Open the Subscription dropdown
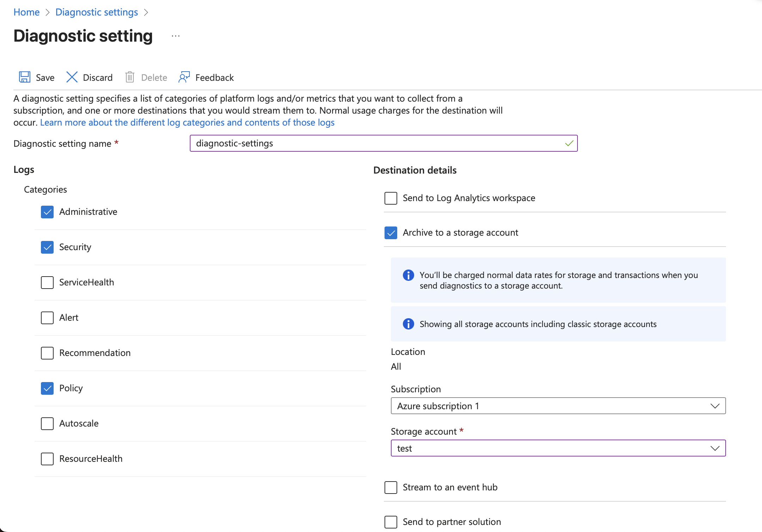This screenshot has height=532, width=762. [715, 406]
